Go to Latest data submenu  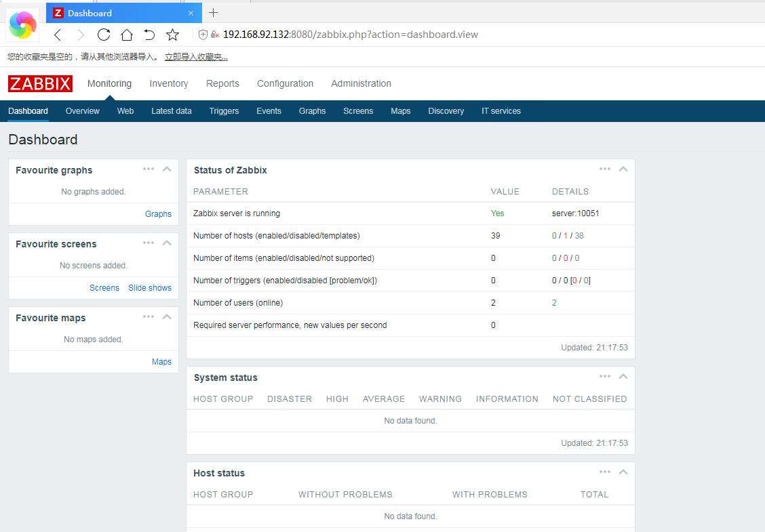172,111
